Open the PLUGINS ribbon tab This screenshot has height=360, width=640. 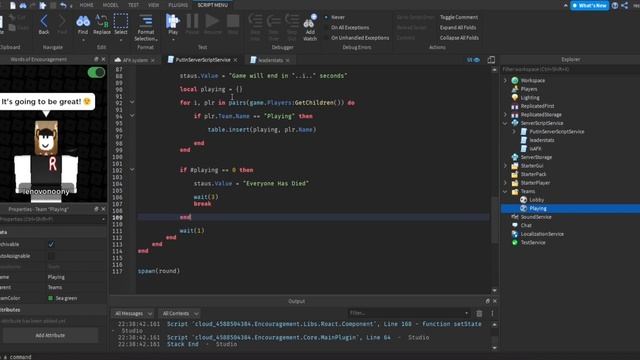point(178,5)
